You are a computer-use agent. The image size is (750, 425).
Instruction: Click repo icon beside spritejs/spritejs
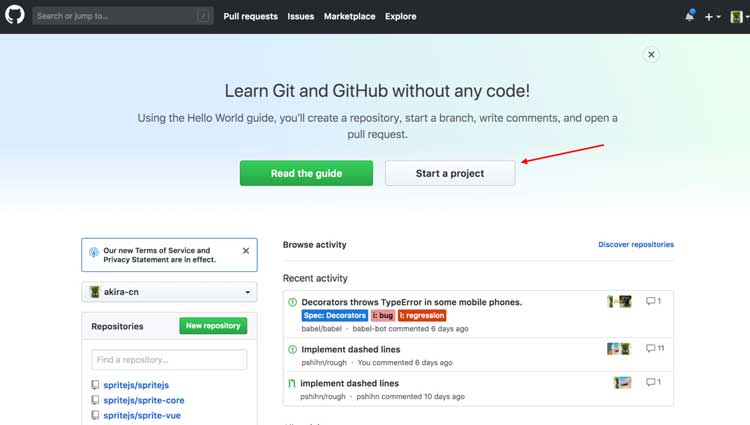click(95, 385)
